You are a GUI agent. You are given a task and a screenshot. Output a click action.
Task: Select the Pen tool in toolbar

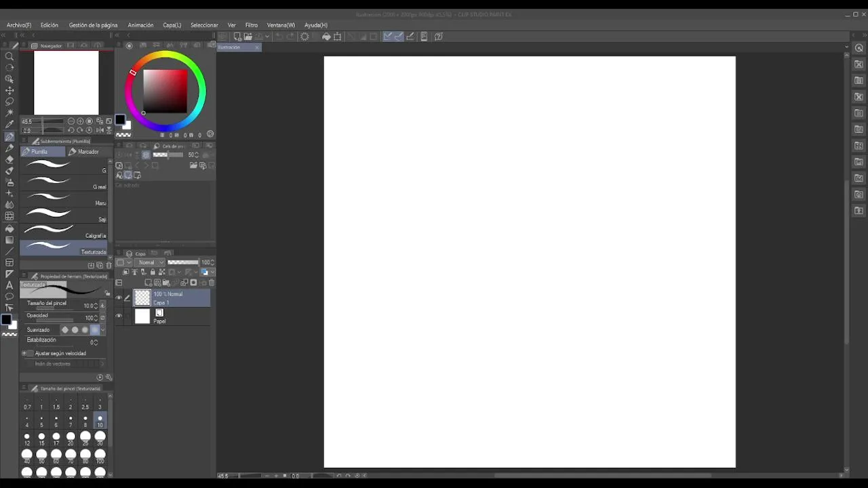(x=9, y=136)
